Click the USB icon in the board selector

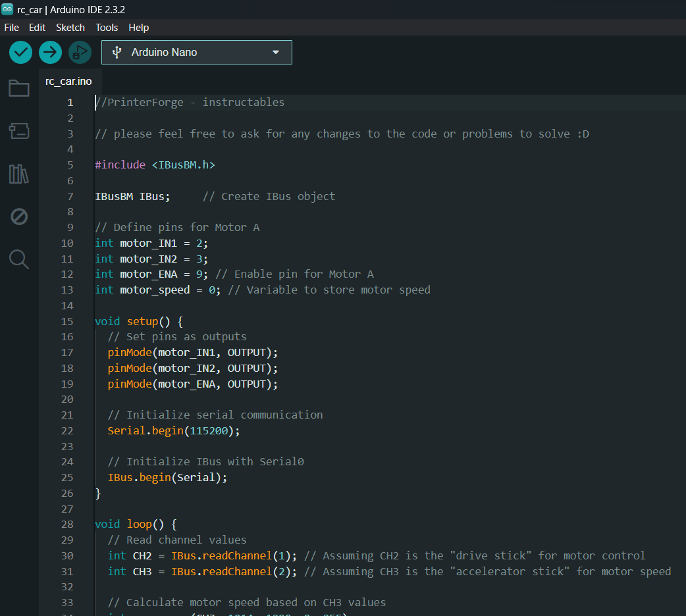tap(117, 53)
